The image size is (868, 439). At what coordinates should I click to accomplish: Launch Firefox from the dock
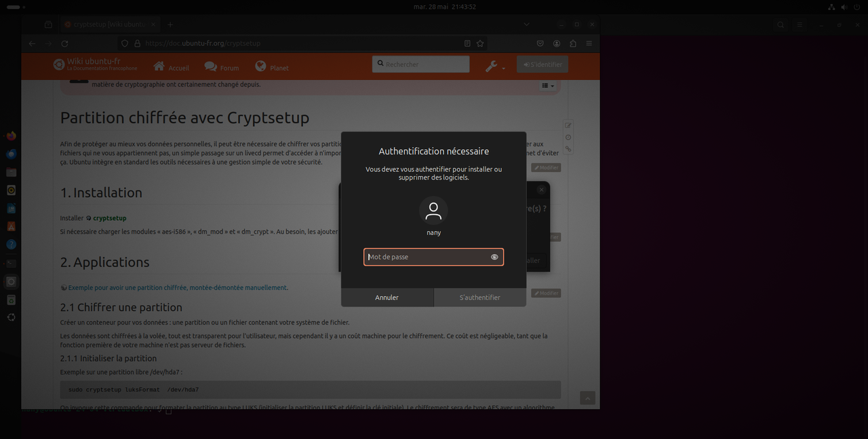pos(11,135)
